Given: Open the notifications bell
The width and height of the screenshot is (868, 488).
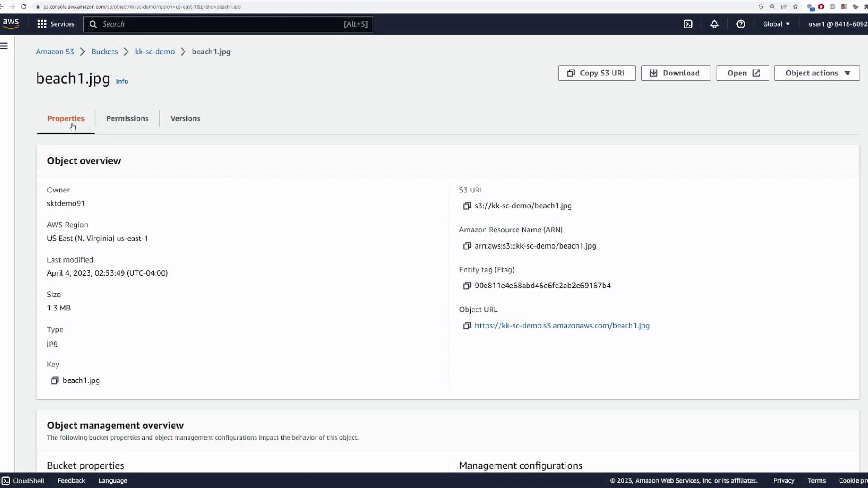Looking at the screenshot, I should click(x=714, y=24).
